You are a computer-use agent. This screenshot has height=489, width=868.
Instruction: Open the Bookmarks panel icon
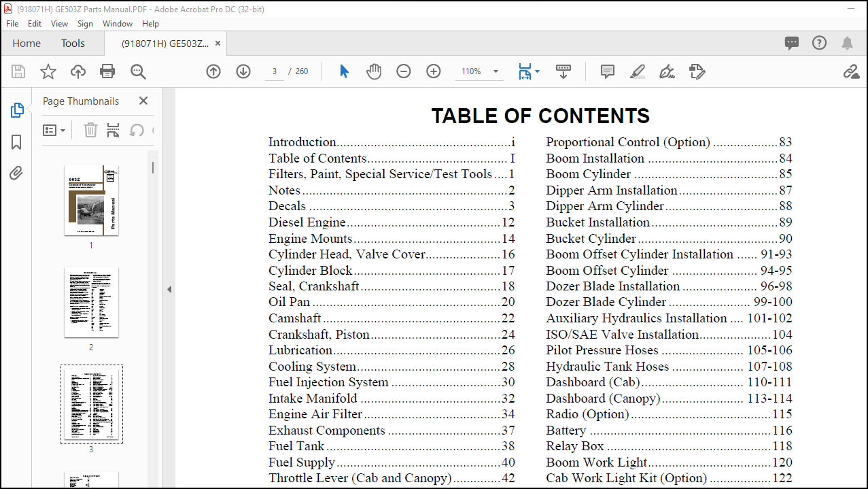pos(16,142)
